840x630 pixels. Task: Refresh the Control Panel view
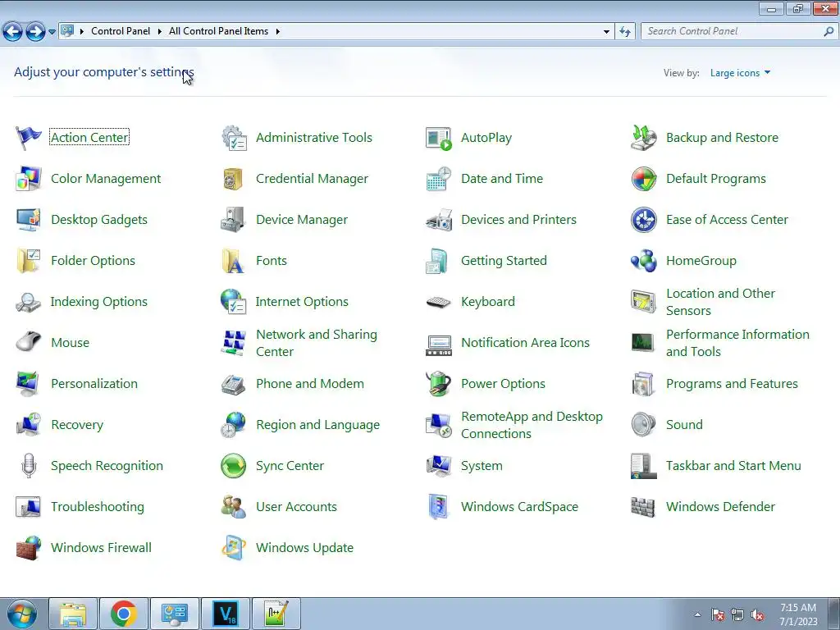(625, 32)
